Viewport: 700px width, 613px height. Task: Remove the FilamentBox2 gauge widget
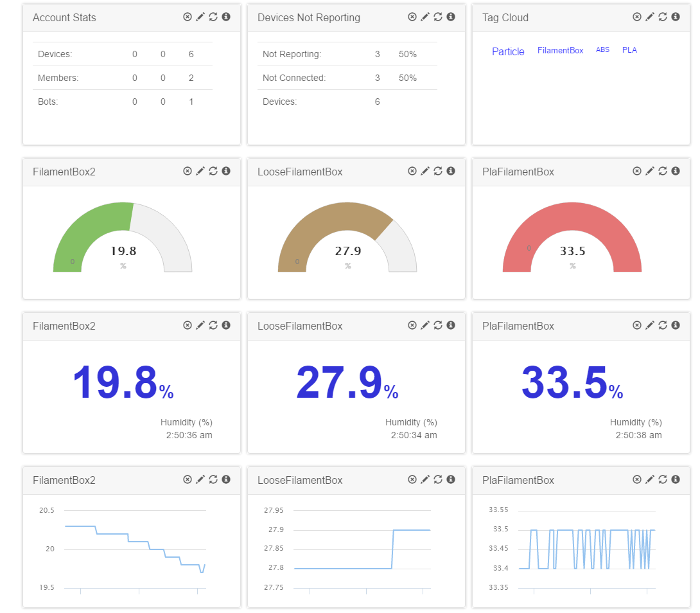point(187,171)
